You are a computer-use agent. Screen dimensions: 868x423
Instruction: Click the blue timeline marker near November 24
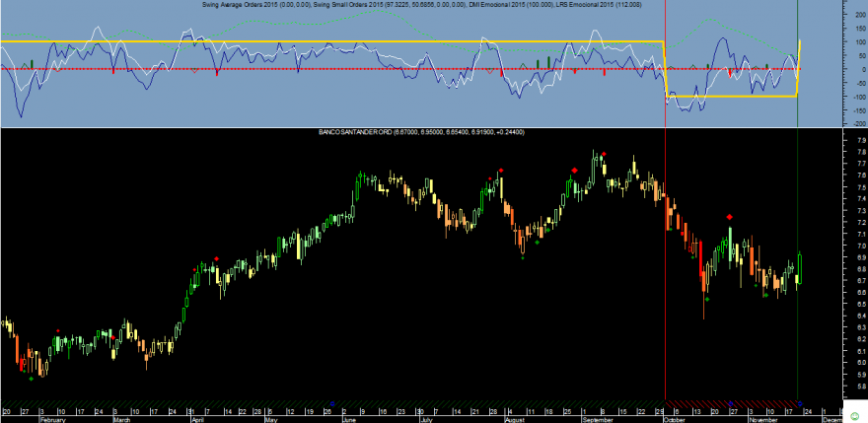click(801, 403)
